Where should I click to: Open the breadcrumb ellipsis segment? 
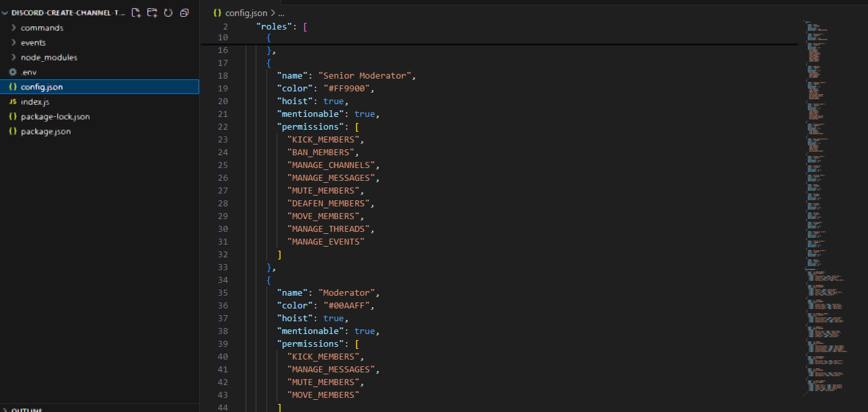coord(281,13)
